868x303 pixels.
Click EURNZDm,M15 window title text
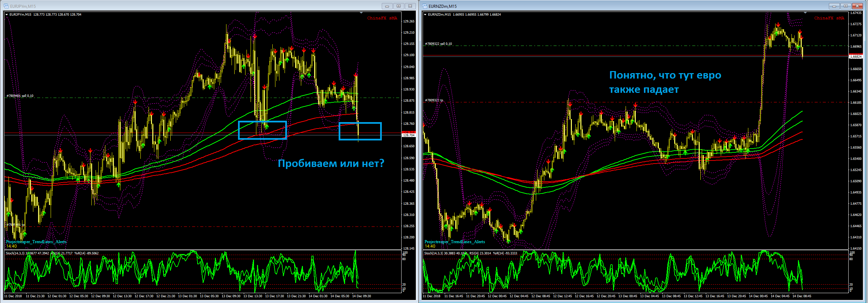(443, 6)
